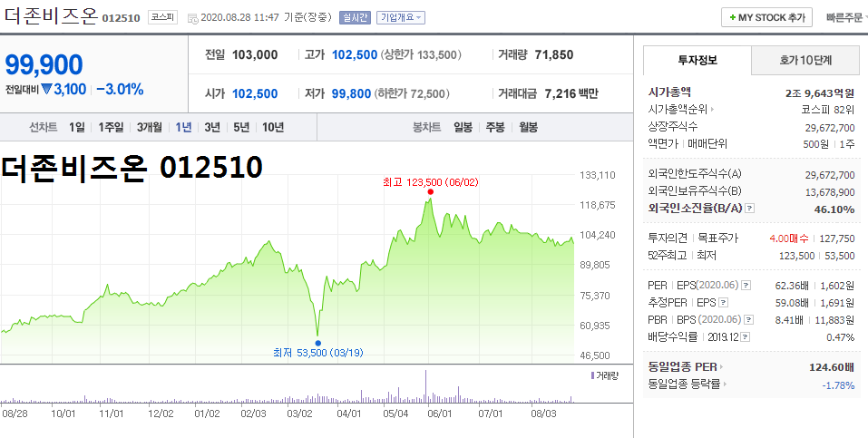Click the 거래량 value 71,850
The height and width of the screenshot is (438, 868).
coord(554,54)
